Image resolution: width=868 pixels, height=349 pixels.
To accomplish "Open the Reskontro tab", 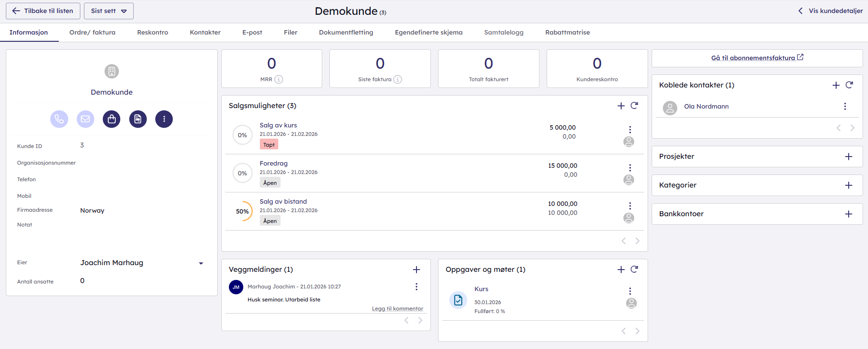I will pos(153,32).
